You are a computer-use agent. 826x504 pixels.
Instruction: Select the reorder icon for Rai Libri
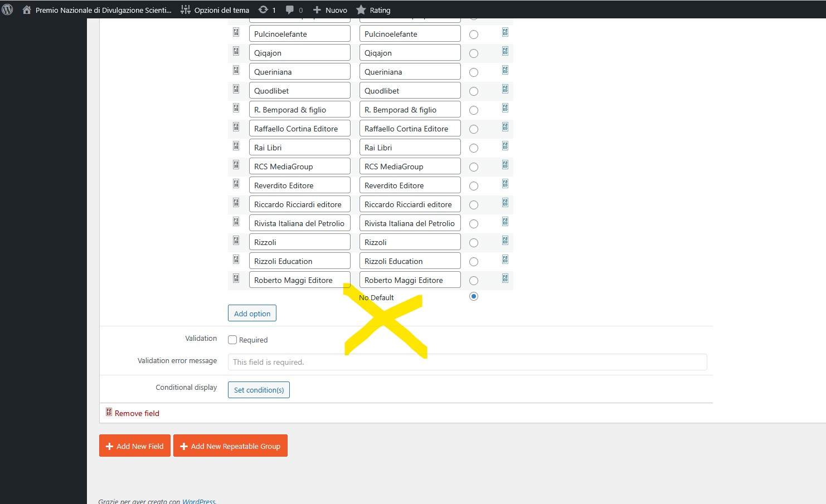pos(236,146)
